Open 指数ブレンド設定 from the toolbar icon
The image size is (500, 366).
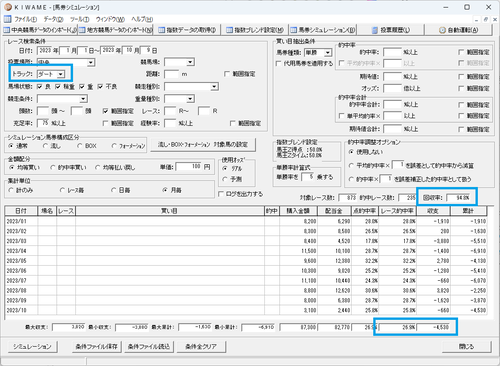pos(229,30)
